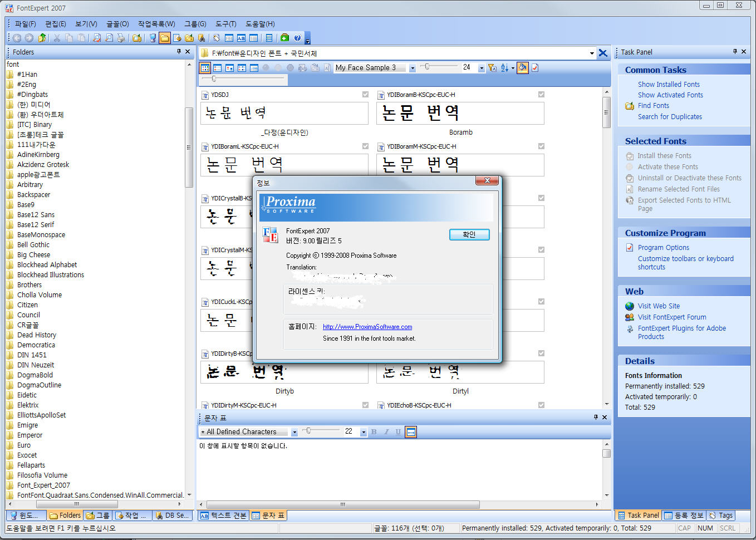Close the 문자 표 panel
The height and width of the screenshot is (540, 756).
[x=605, y=417]
